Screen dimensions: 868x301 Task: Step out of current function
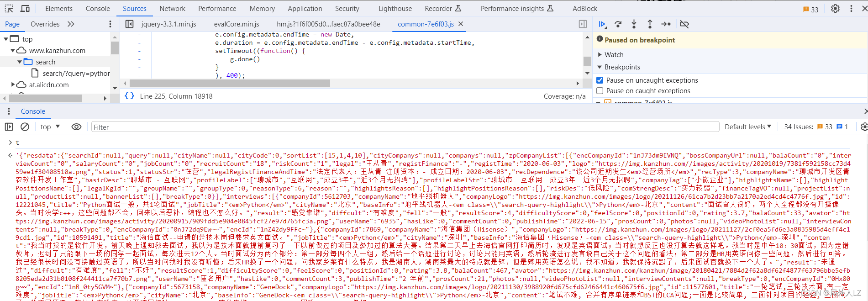(650, 24)
